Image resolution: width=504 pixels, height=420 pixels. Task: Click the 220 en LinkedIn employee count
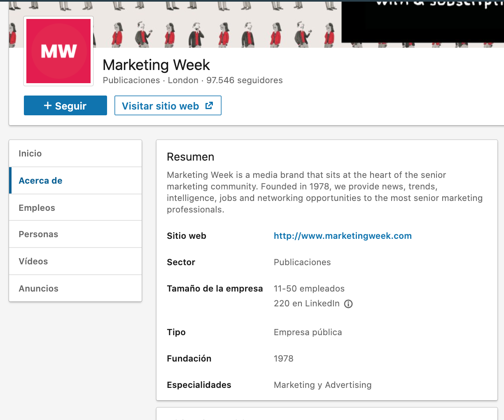(x=307, y=304)
